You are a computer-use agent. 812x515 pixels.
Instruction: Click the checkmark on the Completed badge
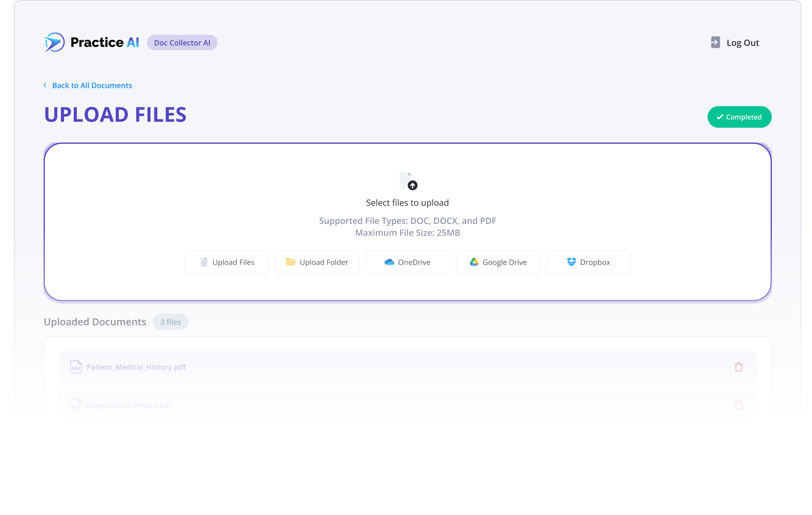720,116
